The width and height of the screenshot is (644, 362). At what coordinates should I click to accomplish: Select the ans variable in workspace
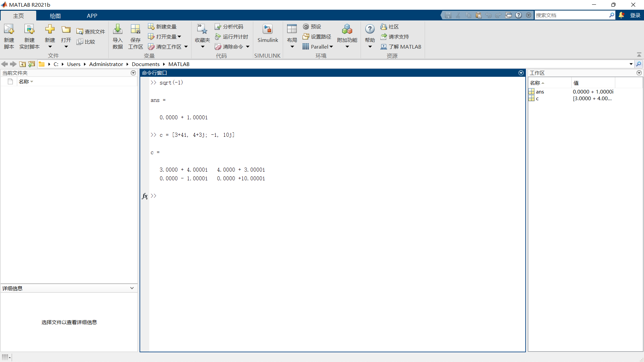[x=540, y=92]
